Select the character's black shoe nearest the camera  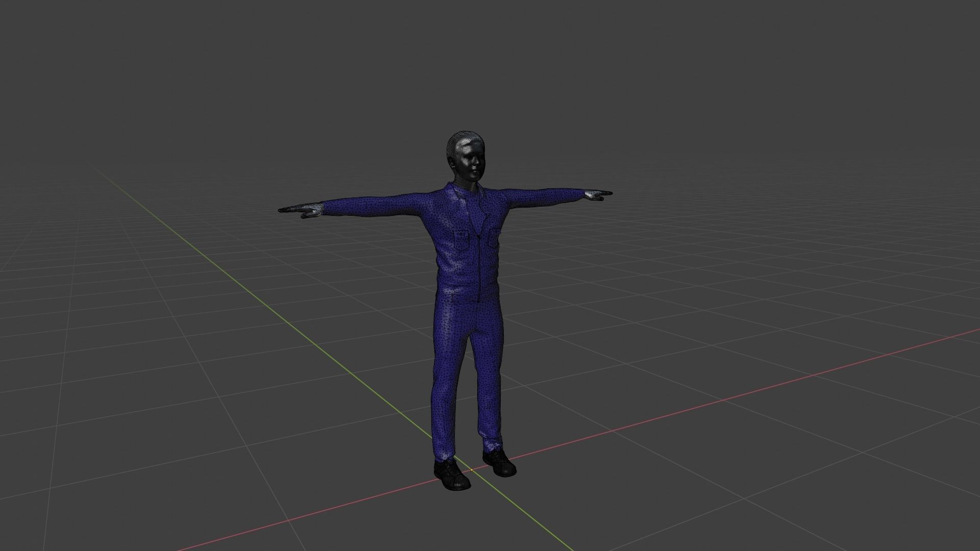pos(452,475)
